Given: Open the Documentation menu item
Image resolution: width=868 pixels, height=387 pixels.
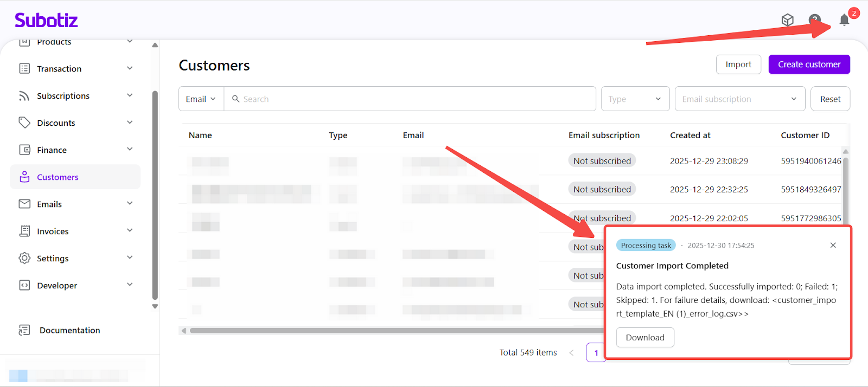Looking at the screenshot, I should pyautogui.click(x=69, y=330).
